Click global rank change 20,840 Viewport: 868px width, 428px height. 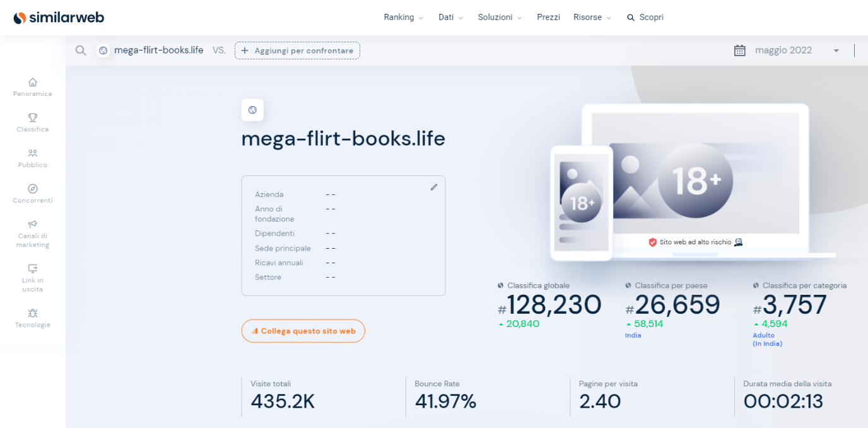click(x=522, y=324)
